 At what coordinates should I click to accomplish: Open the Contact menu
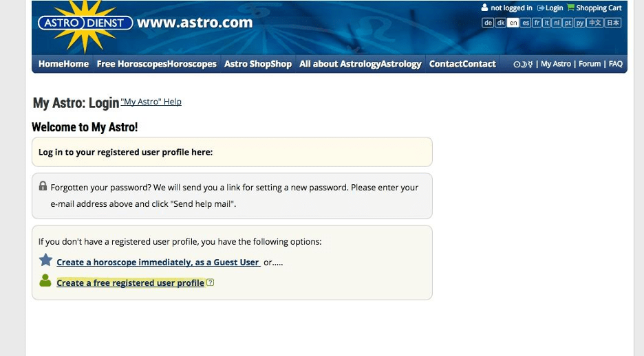(462, 64)
